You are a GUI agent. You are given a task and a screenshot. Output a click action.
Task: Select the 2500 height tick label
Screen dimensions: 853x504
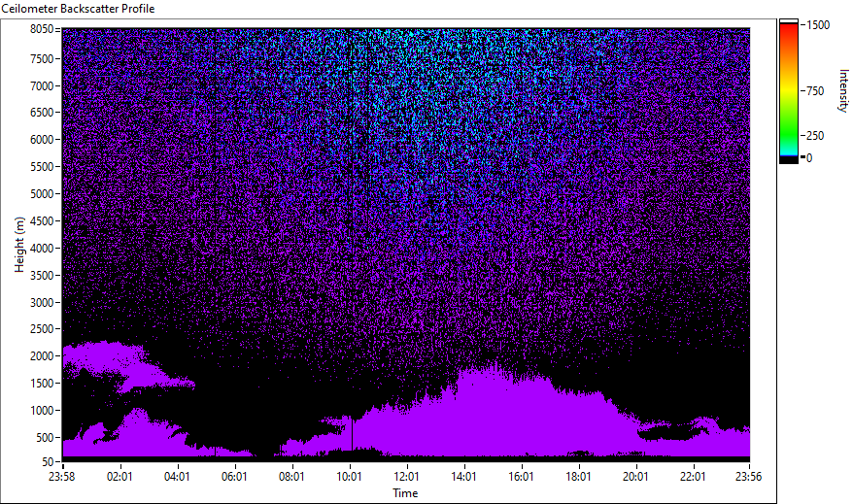click(x=42, y=329)
